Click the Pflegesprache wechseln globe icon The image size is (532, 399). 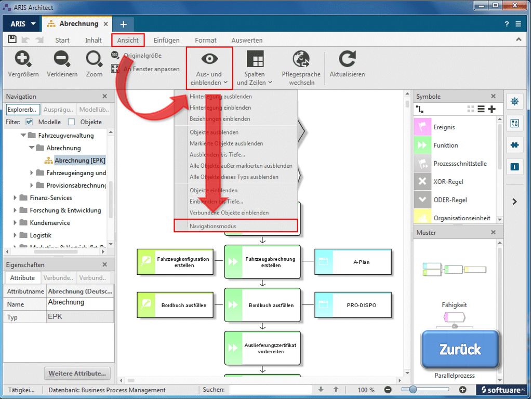tap(301, 59)
